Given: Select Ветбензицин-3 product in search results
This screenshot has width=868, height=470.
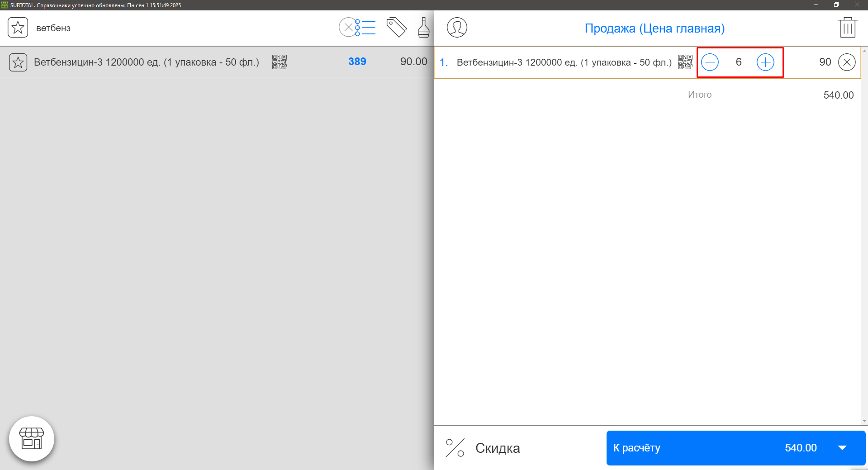Looking at the screenshot, I should (x=147, y=62).
